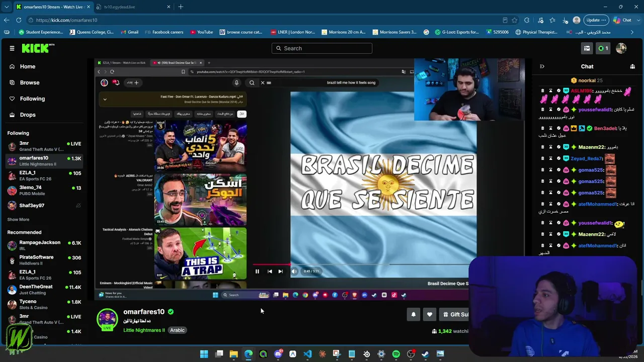The width and height of the screenshot is (644, 362).
Task: Click the Kick search field
Action: [322, 48]
